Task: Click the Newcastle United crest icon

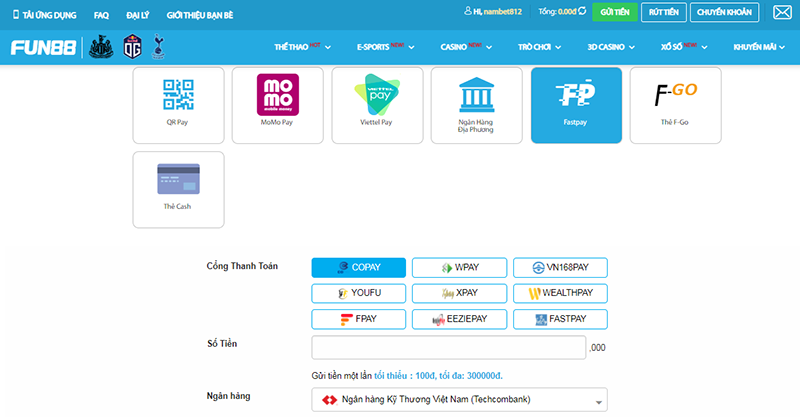Action: (x=101, y=46)
